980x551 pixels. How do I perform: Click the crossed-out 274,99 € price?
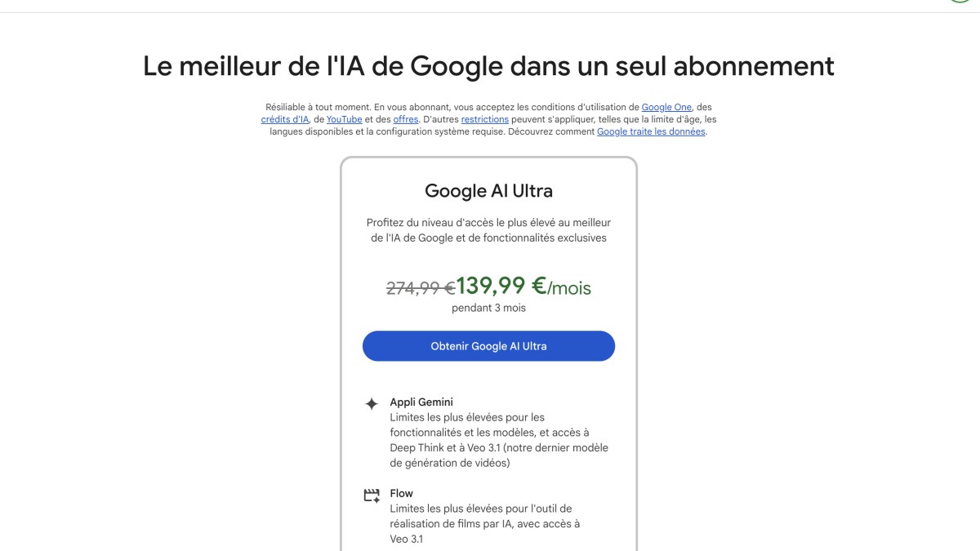pyautogui.click(x=420, y=288)
